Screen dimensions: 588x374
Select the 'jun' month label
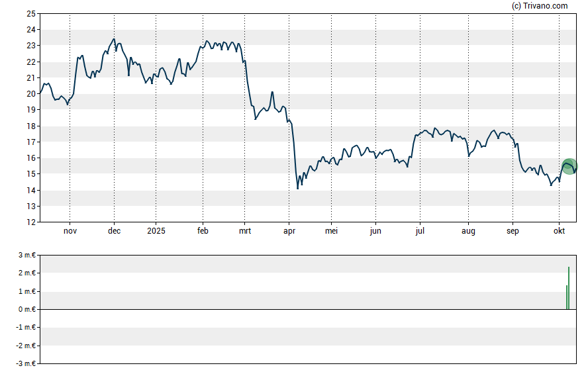[x=375, y=232]
